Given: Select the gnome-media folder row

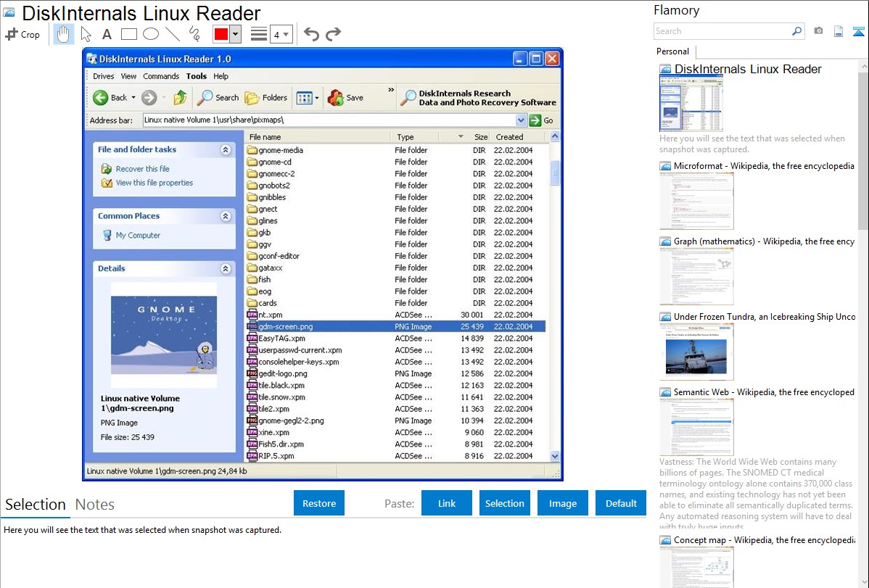Looking at the screenshot, I should [x=396, y=150].
